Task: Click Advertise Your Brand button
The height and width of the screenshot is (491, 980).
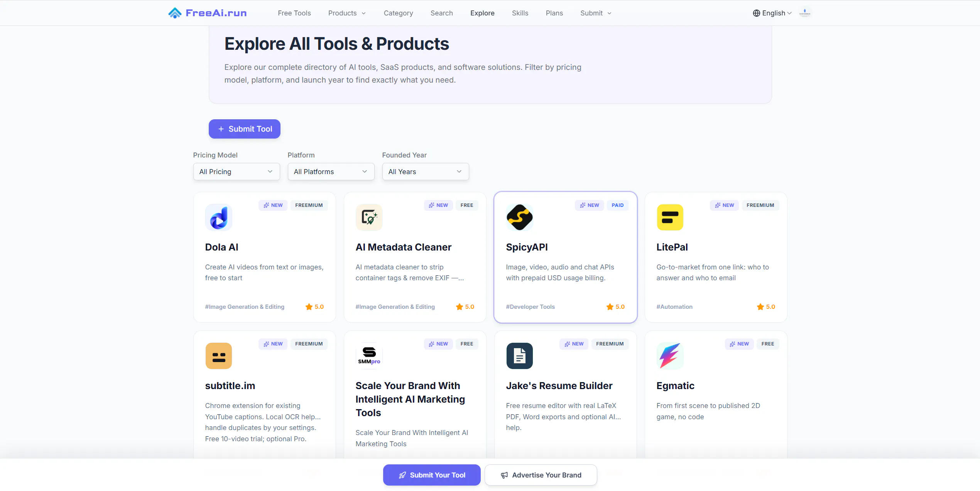Action: 541,475
